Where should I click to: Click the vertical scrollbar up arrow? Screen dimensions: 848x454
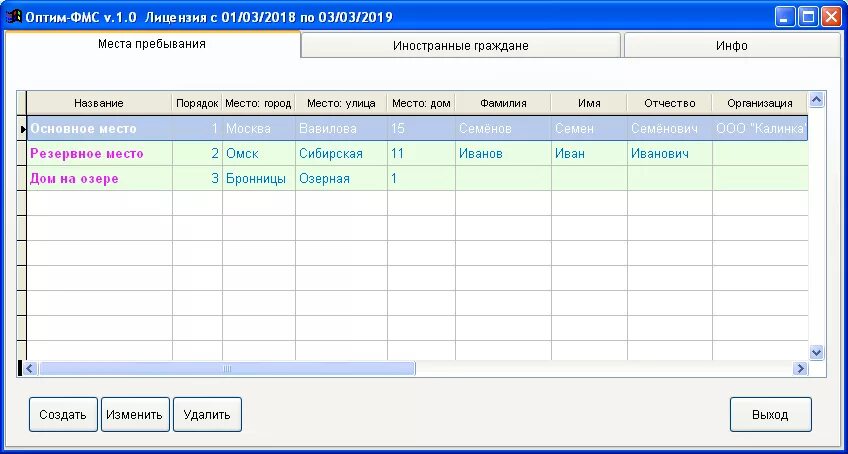(x=816, y=100)
